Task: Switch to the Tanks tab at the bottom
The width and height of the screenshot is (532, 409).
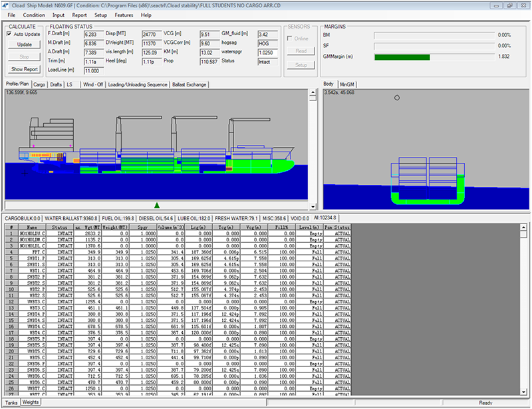Action: click(11, 402)
